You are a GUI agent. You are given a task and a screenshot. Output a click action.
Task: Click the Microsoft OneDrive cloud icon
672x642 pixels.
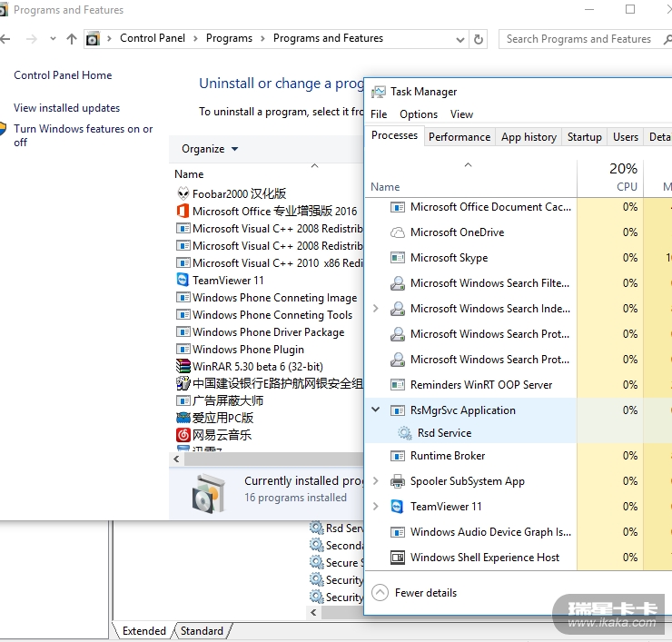click(397, 232)
